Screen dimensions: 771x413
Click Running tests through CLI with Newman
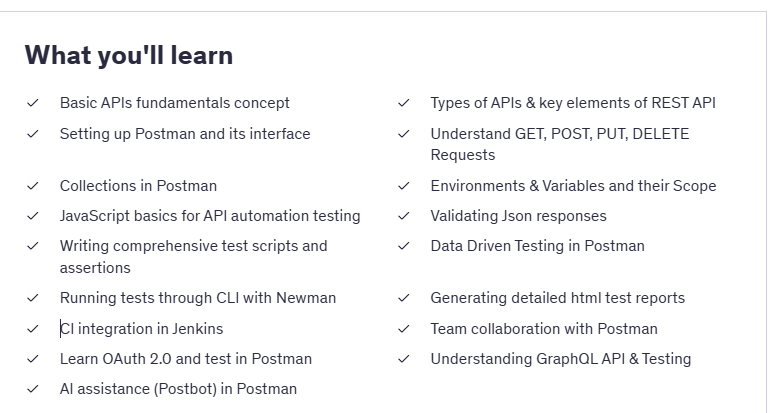coord(198,298)
